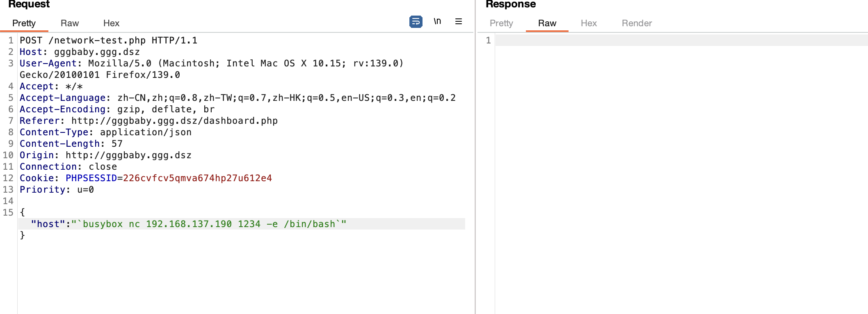Click the Cookie header name
The image size is (868, 314).
[37, 178]
